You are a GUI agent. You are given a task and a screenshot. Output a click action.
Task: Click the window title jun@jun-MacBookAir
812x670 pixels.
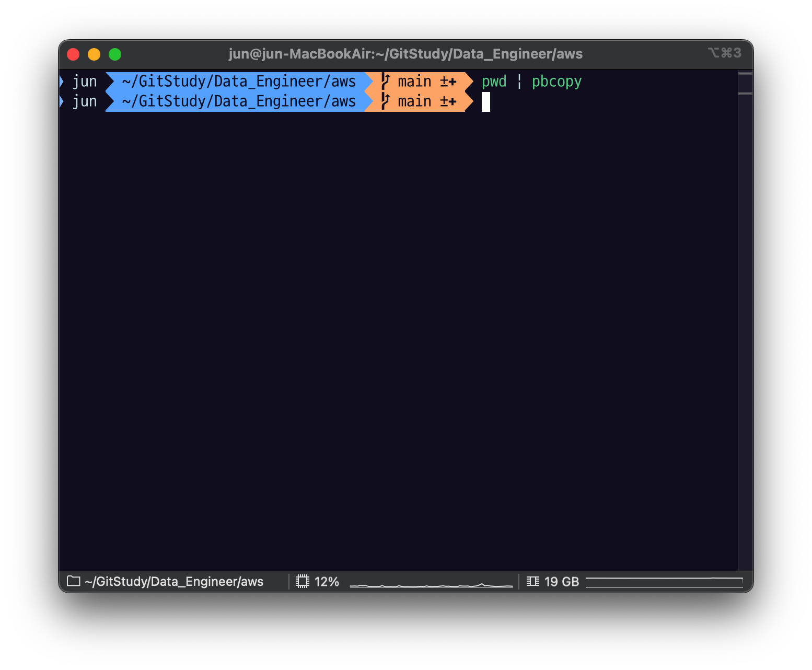pos(405,54)
